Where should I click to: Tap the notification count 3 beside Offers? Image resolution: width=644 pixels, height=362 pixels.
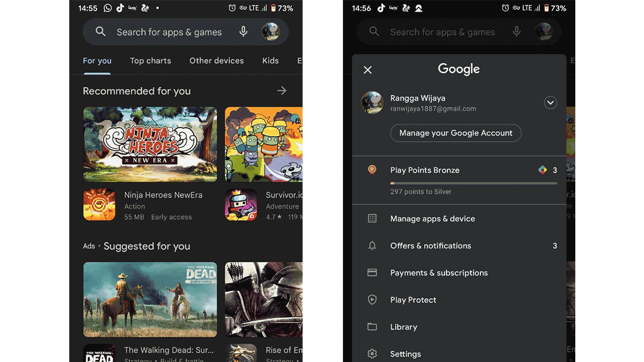(555, 246)
